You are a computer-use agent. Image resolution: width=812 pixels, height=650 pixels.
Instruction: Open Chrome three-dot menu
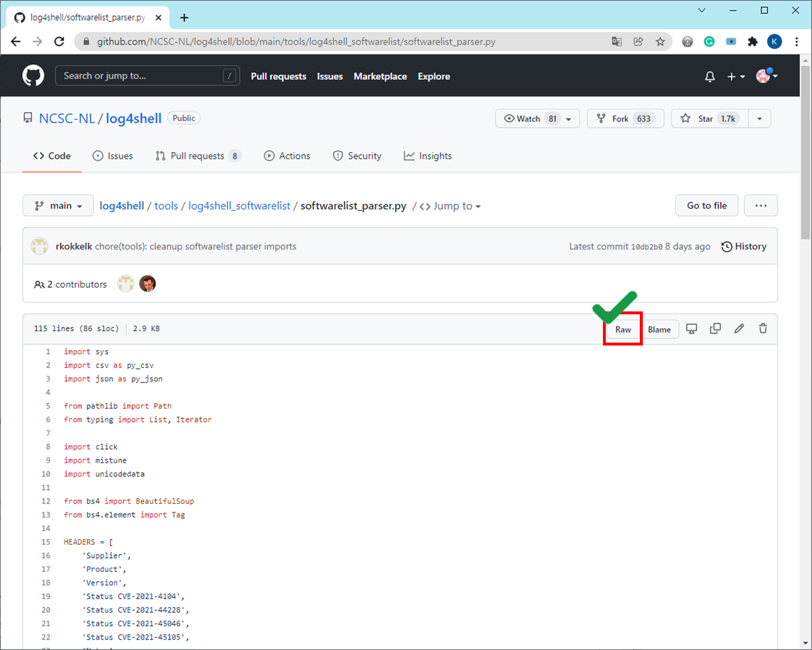coord(796,42)
